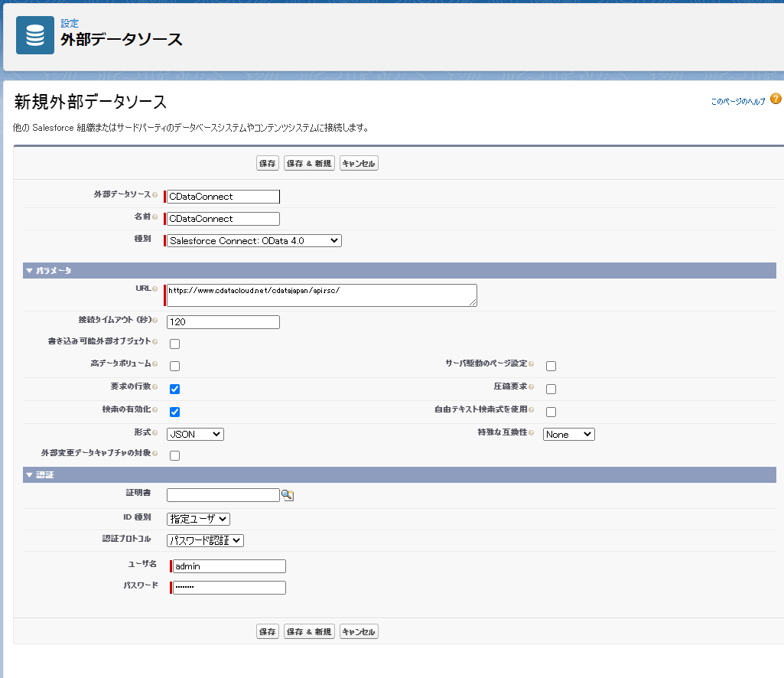Collapse the パラメータ section
This screenshot has width=784, height=678.
point(28,270)
